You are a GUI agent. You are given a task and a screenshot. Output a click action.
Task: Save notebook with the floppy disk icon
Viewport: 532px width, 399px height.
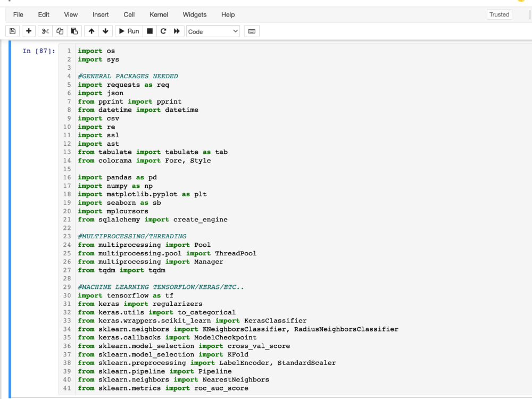13,31
